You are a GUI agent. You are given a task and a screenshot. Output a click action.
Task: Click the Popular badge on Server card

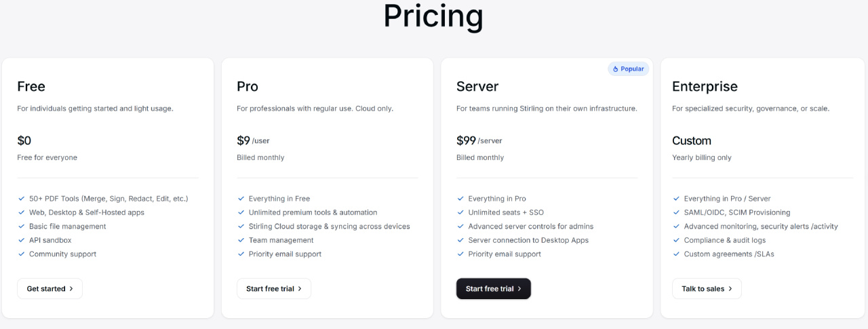tap(629, 69)
